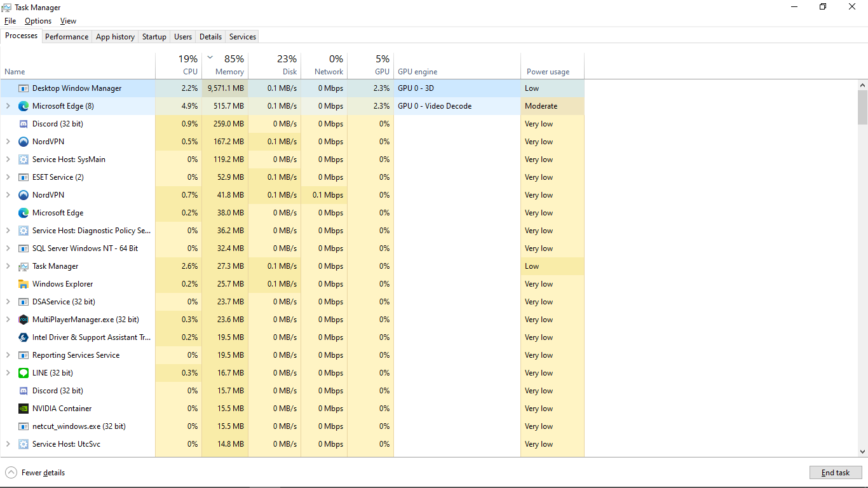Switch to the Users tab

coord(183,37)
